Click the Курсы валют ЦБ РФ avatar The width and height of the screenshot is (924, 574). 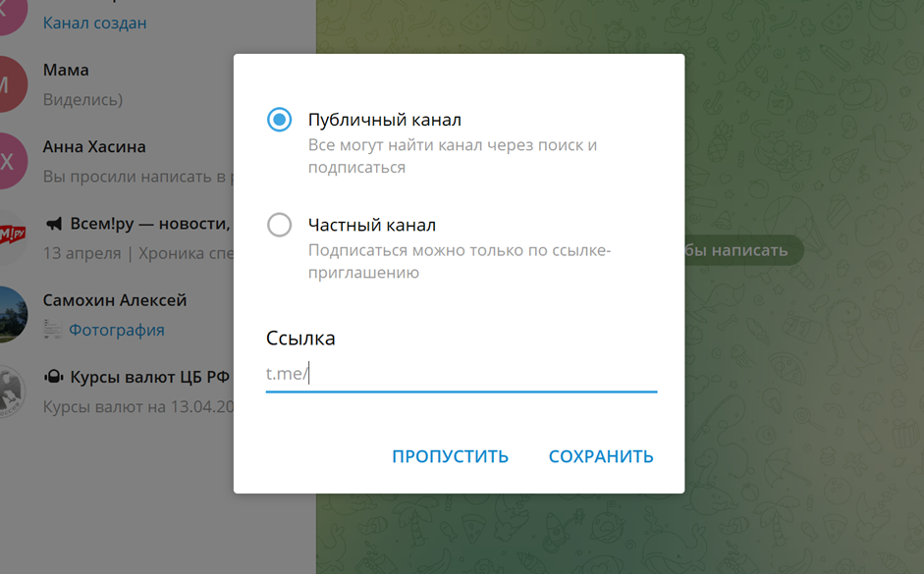(10, 391)
